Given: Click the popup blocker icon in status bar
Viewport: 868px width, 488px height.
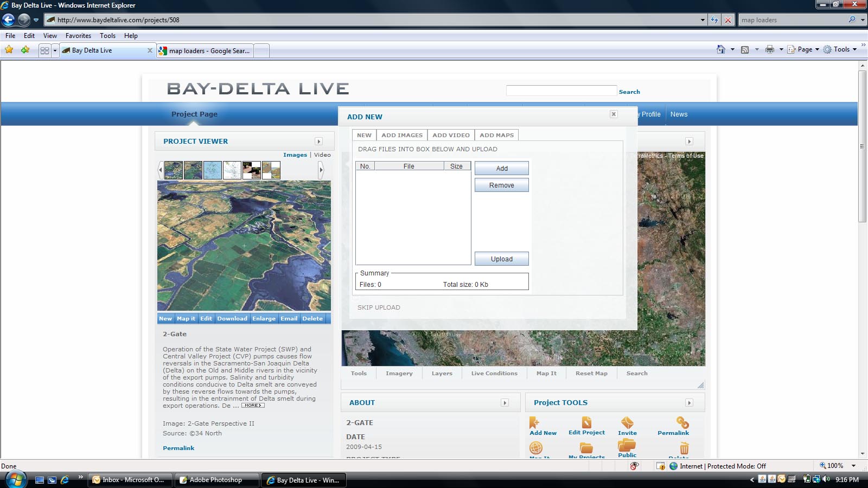Looking at the screenshot, I should pos(660,466).
